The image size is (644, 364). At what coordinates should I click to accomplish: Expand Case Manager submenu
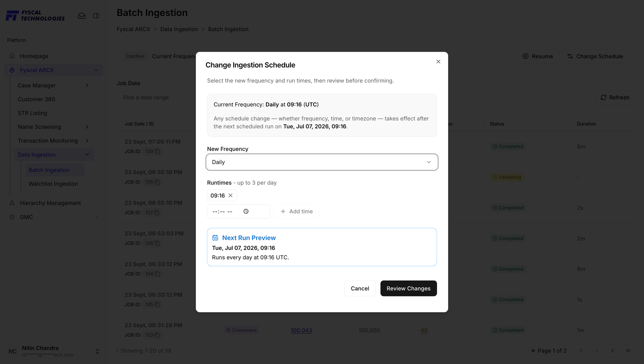tap(87, 86)
